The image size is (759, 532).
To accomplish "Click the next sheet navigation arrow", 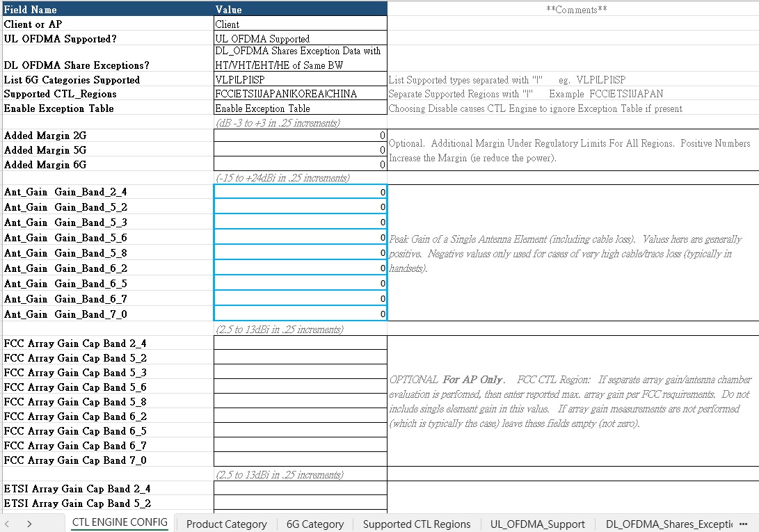I will pyautogui.click(x=29, y=523).
